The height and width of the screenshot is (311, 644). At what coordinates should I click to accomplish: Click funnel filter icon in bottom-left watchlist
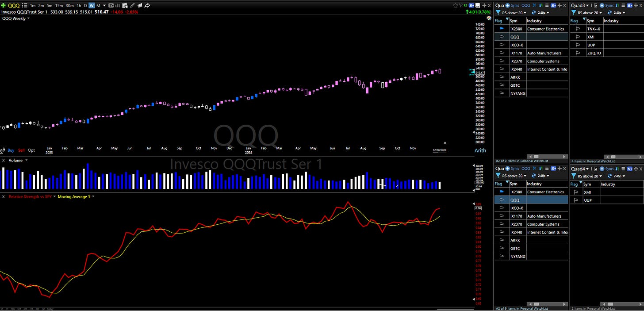498,176
